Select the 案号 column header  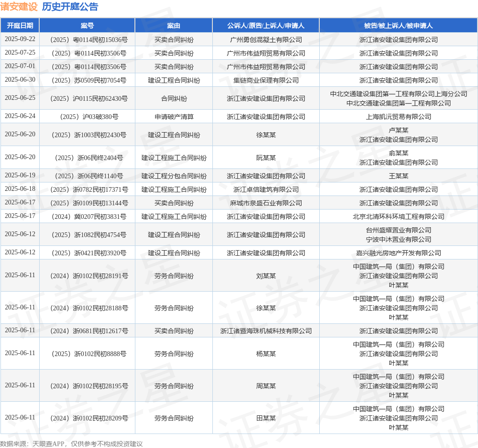point(87,26)
